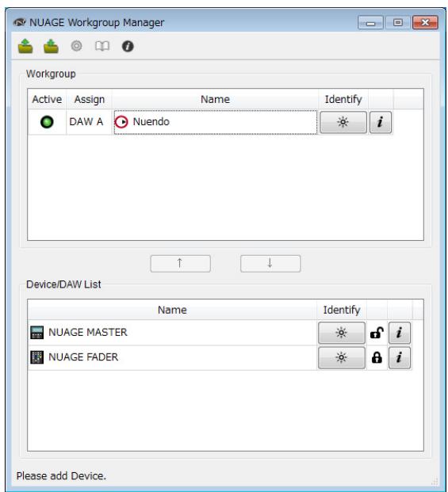This screenshot has height=492, width=448.
Task: Show info for the Nuendo entry
Action: tap(380, 122)
